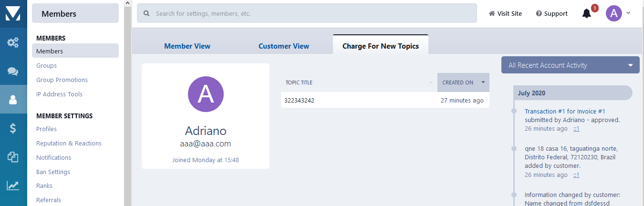Open Reputation & Reactions settings
Image resolution: width=644 pixels, height=206 pixels.
pos(69,143)
